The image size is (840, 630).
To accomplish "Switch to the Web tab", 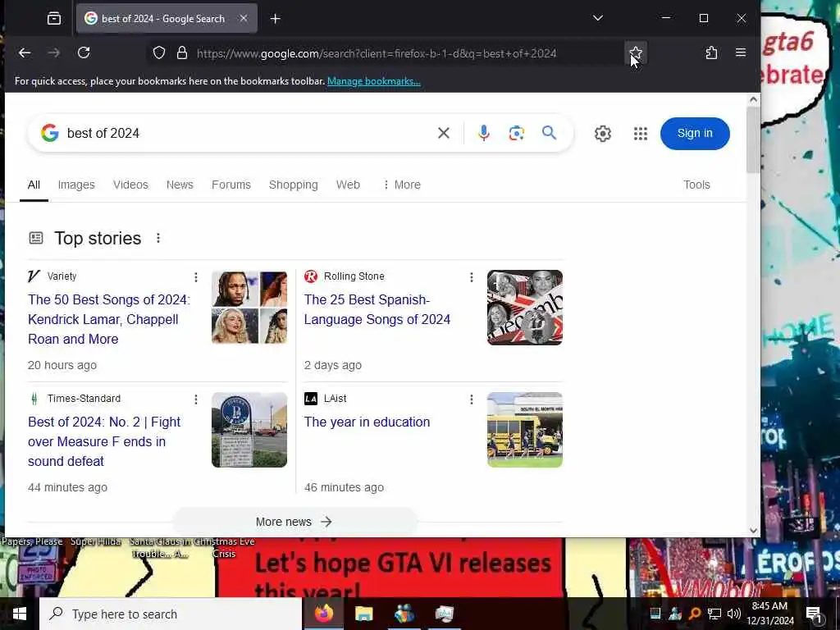I will (348, 185).
